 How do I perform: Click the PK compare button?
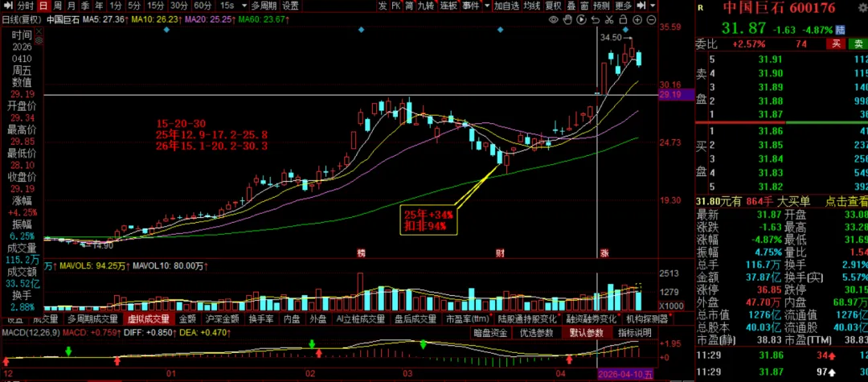click(395, 6)
